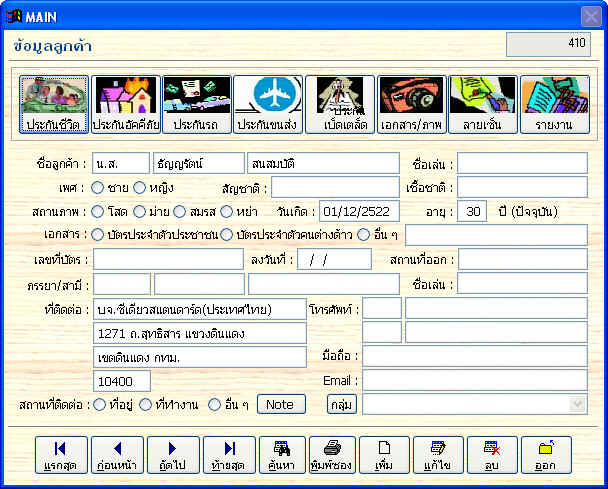Choose บัตรประจำตัวประชาชน document type option
The image size is (608, 489).
pos(97,235)
